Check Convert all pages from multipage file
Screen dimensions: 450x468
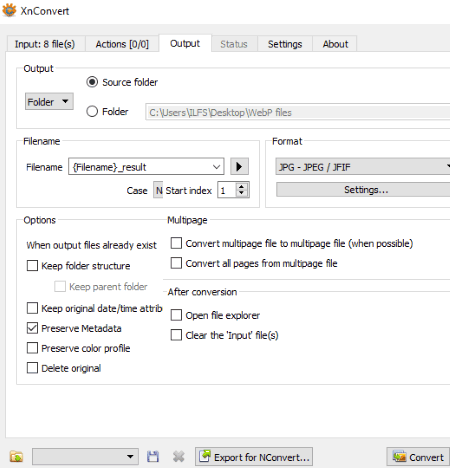coord(176,263)
